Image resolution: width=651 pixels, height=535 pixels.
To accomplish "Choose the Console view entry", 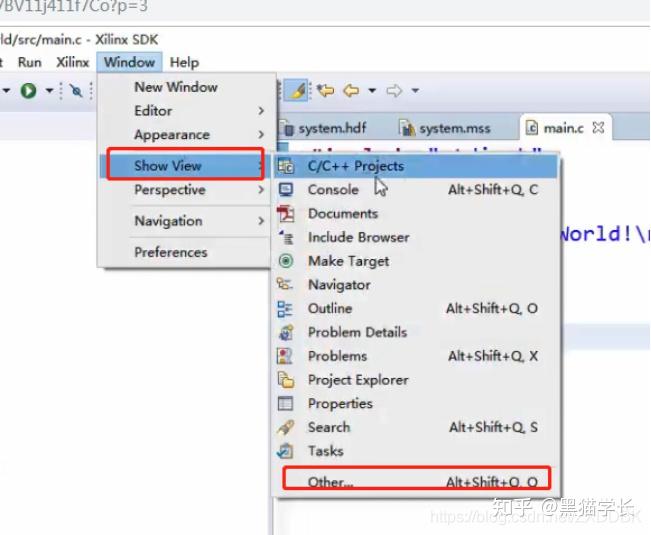I will [416, 190].
